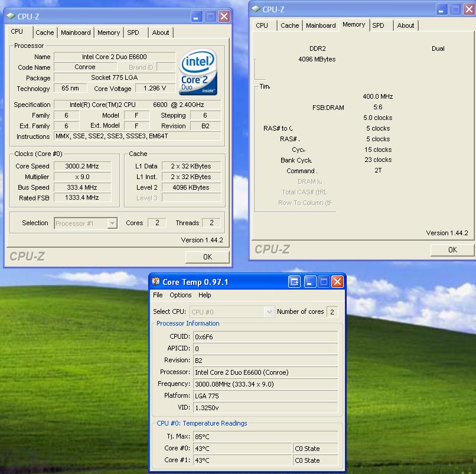Select About tab in right CPU-Z window
The height and width of the screenshot is (474, 476).
406,25
